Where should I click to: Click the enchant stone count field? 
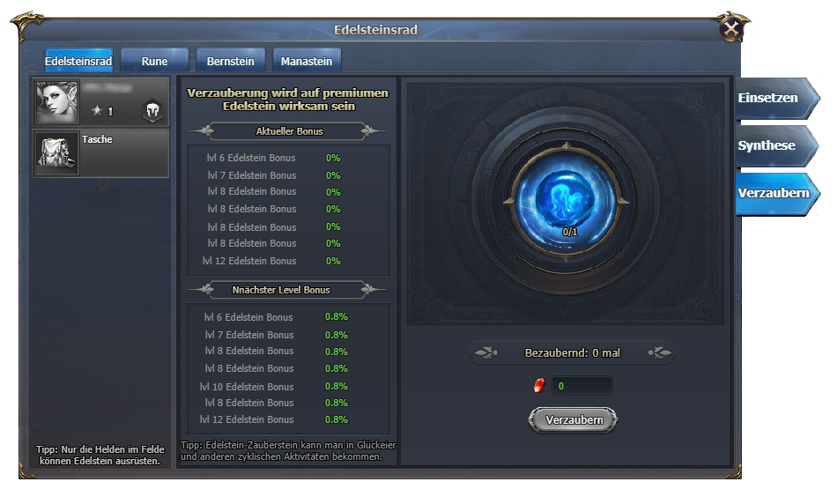tap(581, 386)
